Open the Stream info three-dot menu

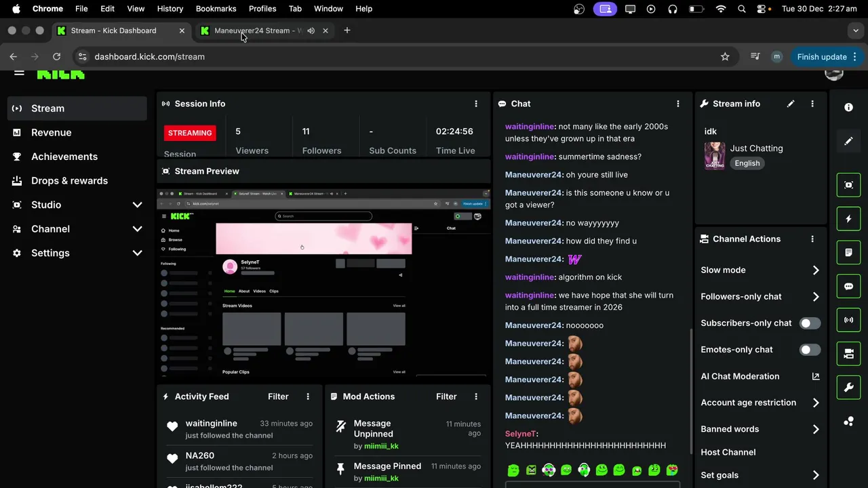(812, 104)
